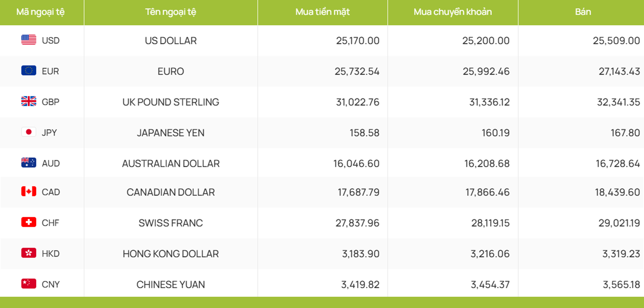Click the Bán column header
Image resolution: width=644 pixels, height=308 pixels.
[x=583, y=12]
